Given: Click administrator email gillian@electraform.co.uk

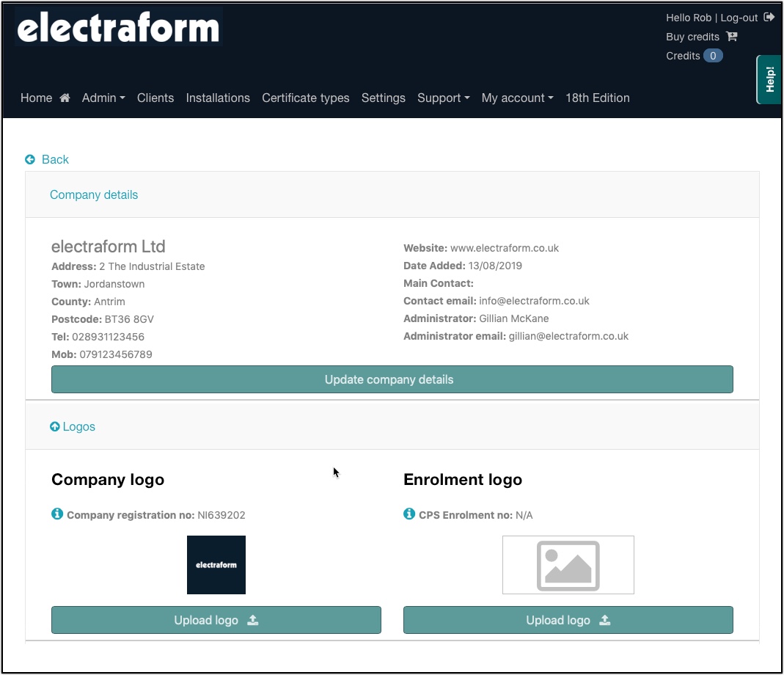Looking at the screenshot, I should click(568, 336).
